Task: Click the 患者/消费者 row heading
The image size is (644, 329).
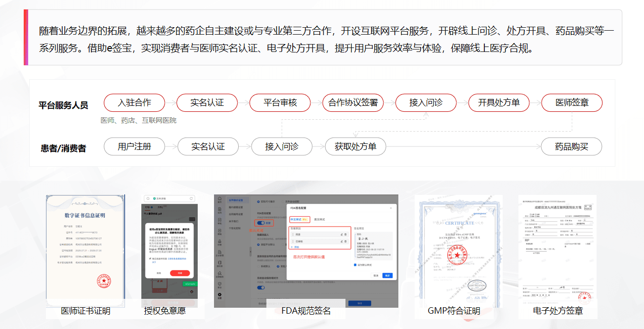Action: pos(63,148)
